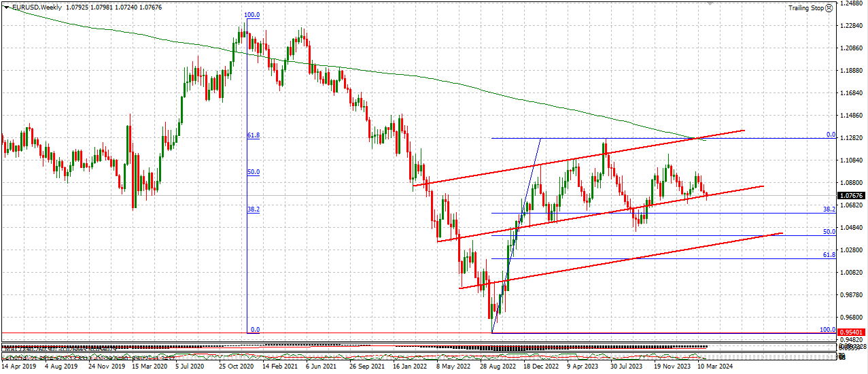Click the 10 Mar 2024 date label
868x374 pixels.
pyautogui.click(x=714, y=366)
